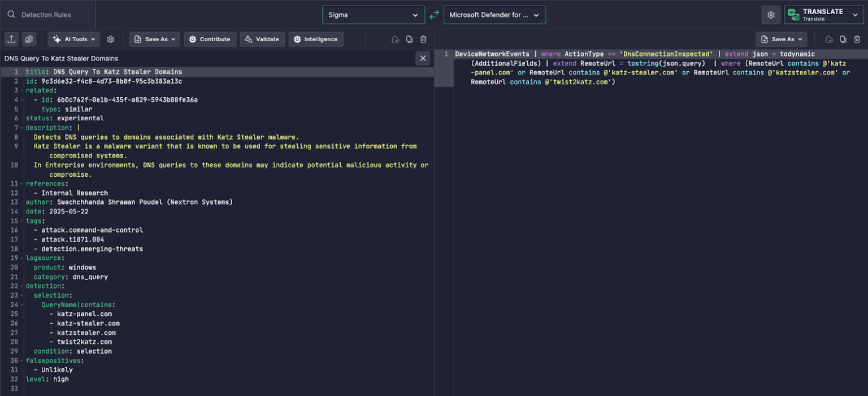Click the upload file icon
This screenshot has width=868, height=396.
[11, 39]
